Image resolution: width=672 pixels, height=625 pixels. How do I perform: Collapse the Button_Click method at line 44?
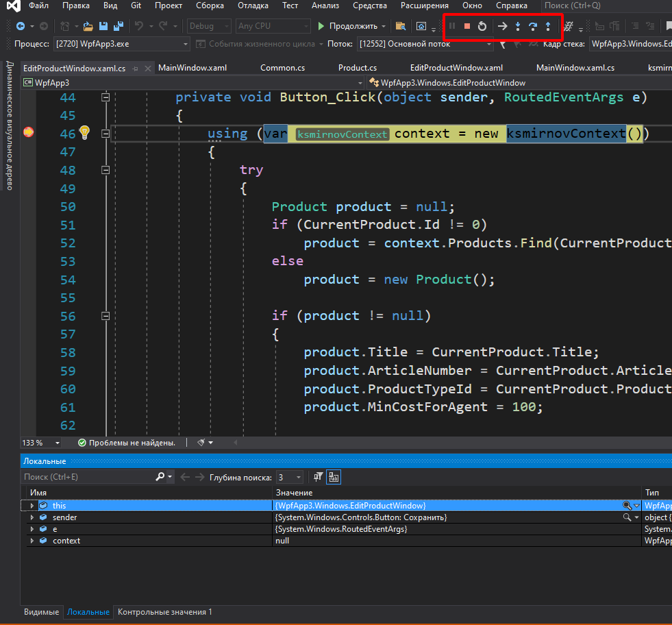(105, 97)
